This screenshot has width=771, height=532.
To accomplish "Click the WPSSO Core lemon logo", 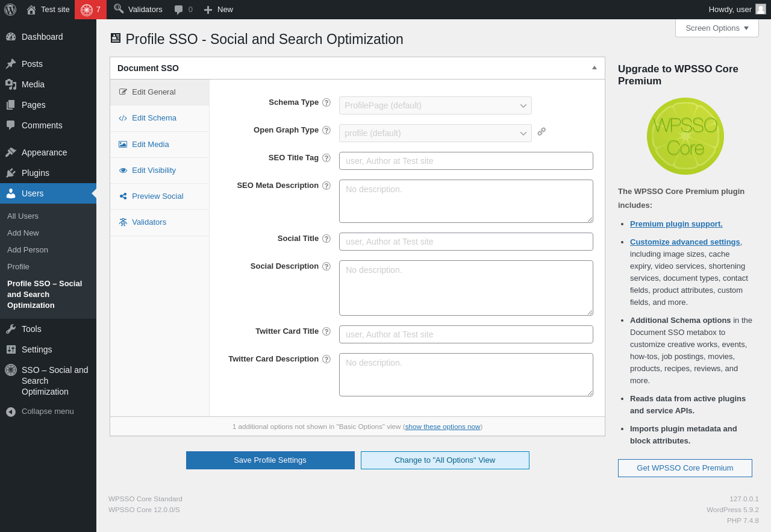I will [685, 136].
